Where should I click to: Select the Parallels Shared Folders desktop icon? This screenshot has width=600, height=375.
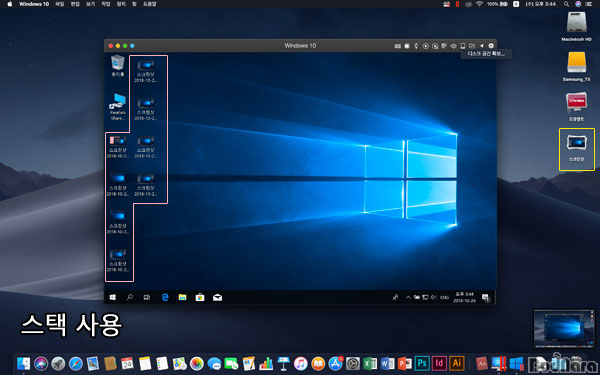(x=118, y=107)
